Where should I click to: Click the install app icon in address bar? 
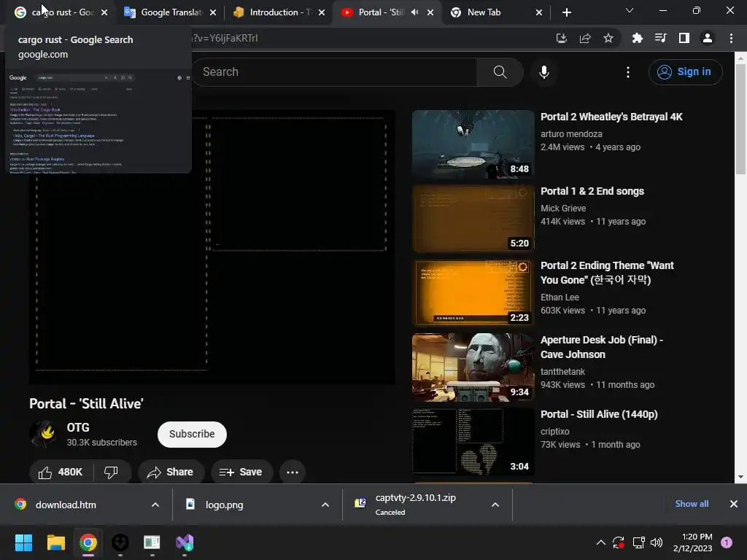(x=562, y=39)
